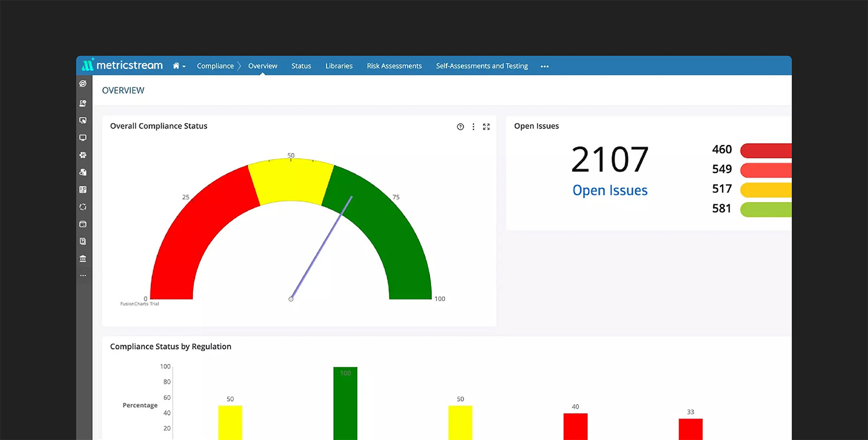Screen dimensions: 868x440
Task: Click the 'Compliance Status by Regulation' title
Action: (x=170, y=347)
